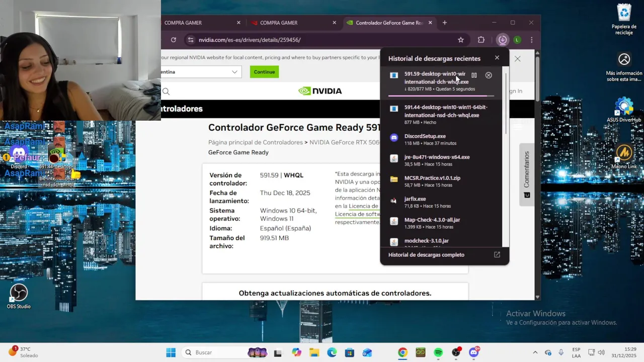The height and width of the screenshot is (362, 644).
Task: Open Spotify from the taskbar
Action: [x=438, y=352]
